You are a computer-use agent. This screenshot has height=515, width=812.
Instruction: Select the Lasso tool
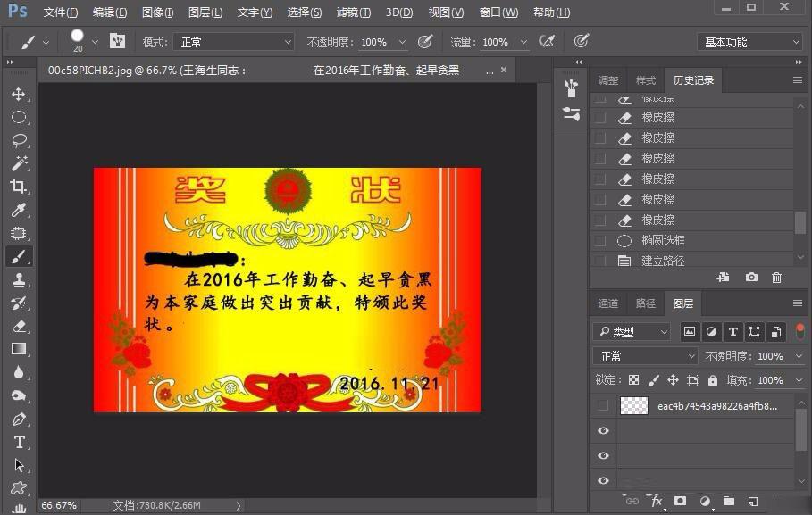click(19, 140)
